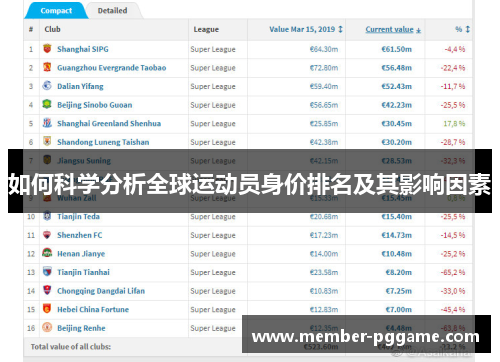The height and width of the screenshot is (362, 500).
Task: Open Hebei China Fortune club link
Action: point(93,310)
